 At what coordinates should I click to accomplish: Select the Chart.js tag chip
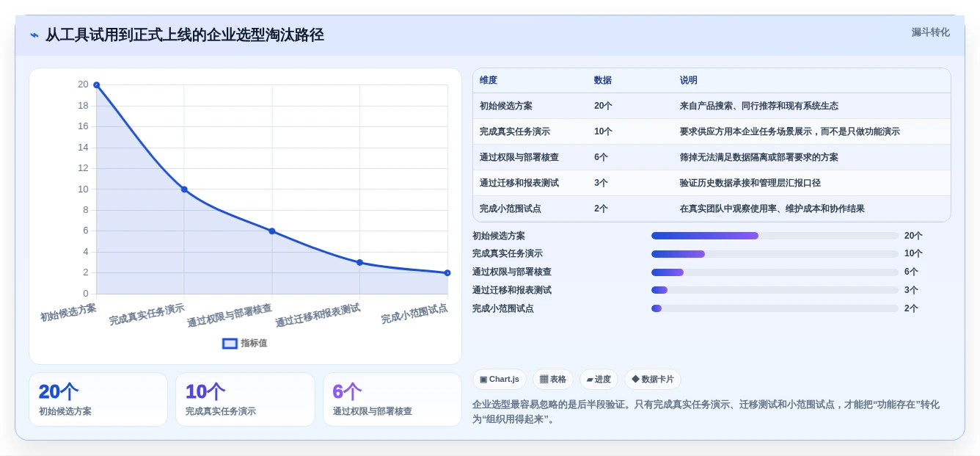point(499,379)
